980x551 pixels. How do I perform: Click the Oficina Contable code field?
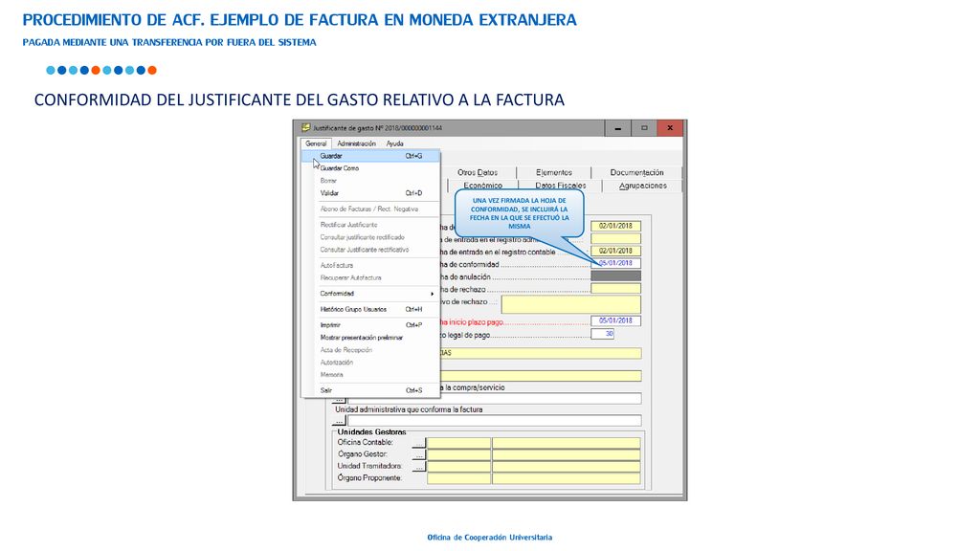pyautogui.click(x=458, y=443)
